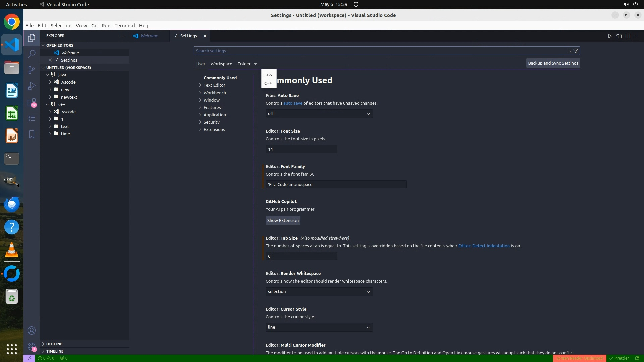Switch to the Workspace settings tab

point(221,64)
